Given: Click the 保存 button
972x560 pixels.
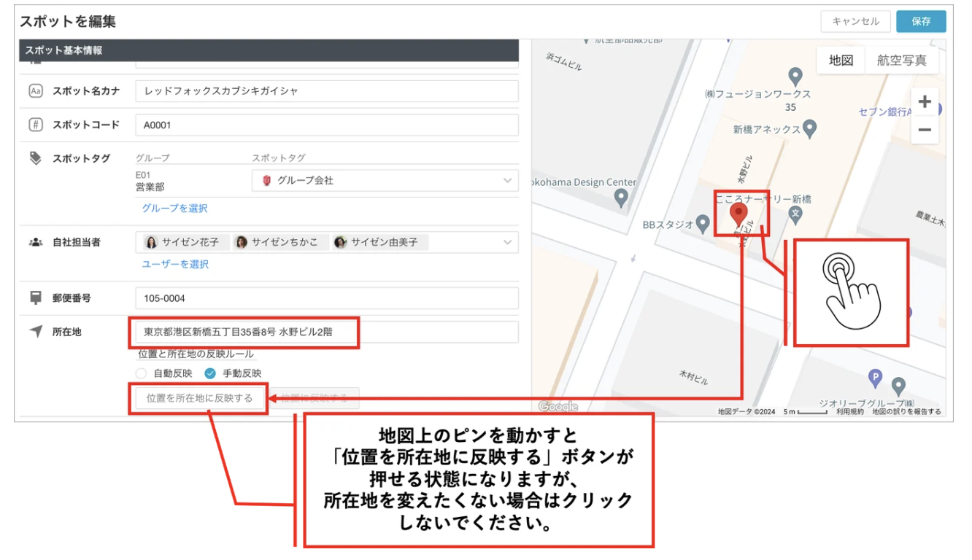Looking at the screenshot, I should tap(921, 21).
